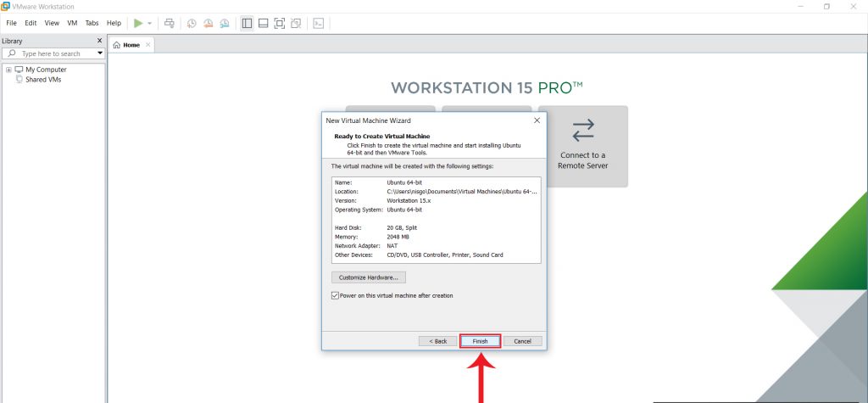Click the 2048 MB memory value

398,237
